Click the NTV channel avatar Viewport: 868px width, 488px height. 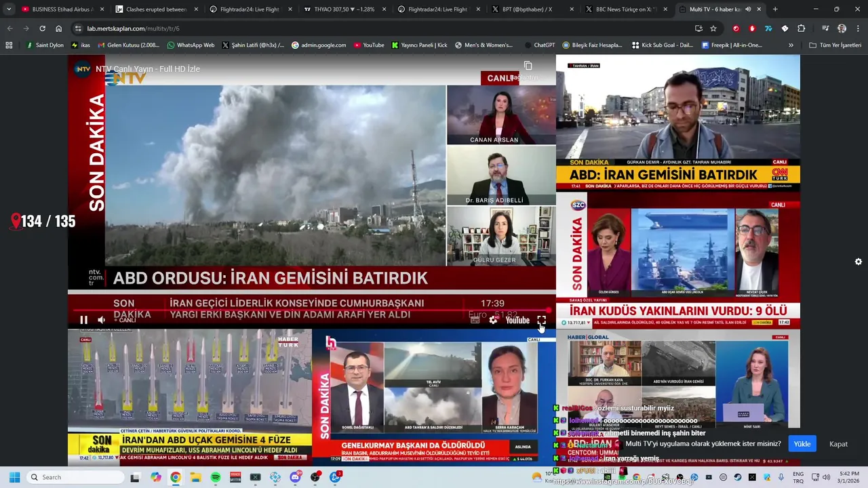(x=83, y=69)
